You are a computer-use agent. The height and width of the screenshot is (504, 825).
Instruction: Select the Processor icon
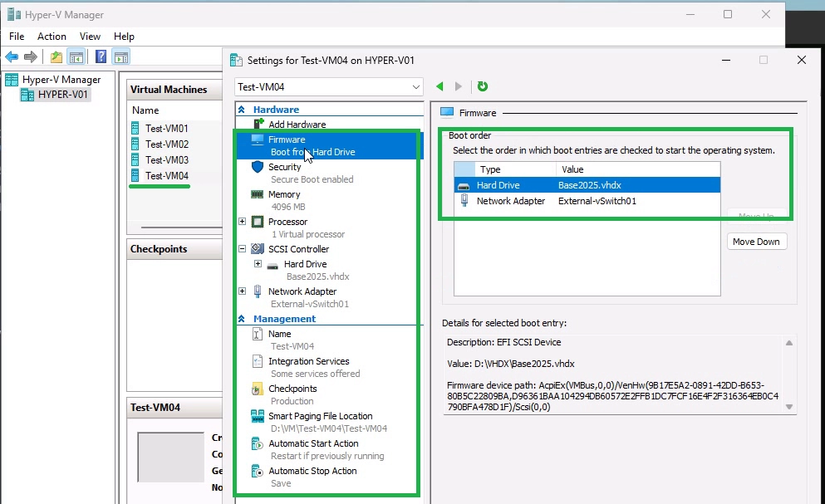click(x=258, y=222)
